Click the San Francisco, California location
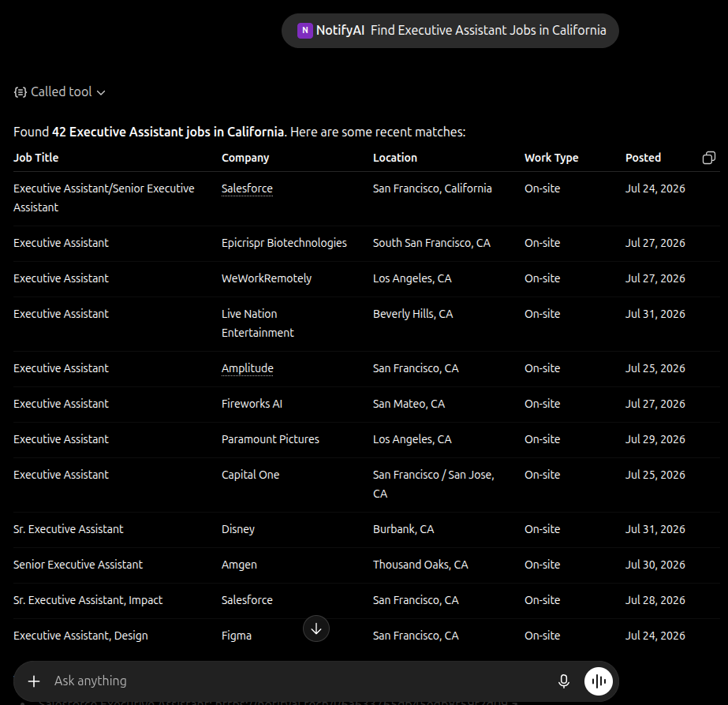The height and width of the screenshot is (705, 728). pyautogui.click(x=432, y=188)
